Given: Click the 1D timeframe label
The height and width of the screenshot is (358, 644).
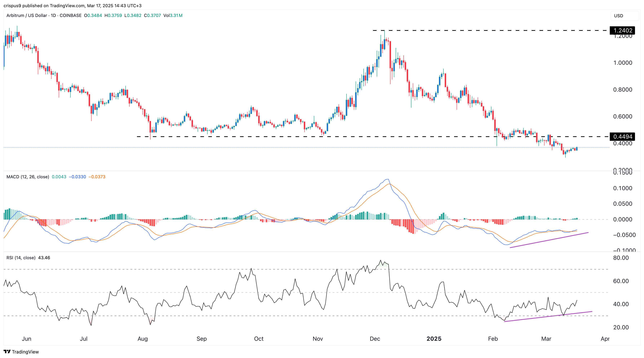Looking at the screenshot, I should [53, 16].
